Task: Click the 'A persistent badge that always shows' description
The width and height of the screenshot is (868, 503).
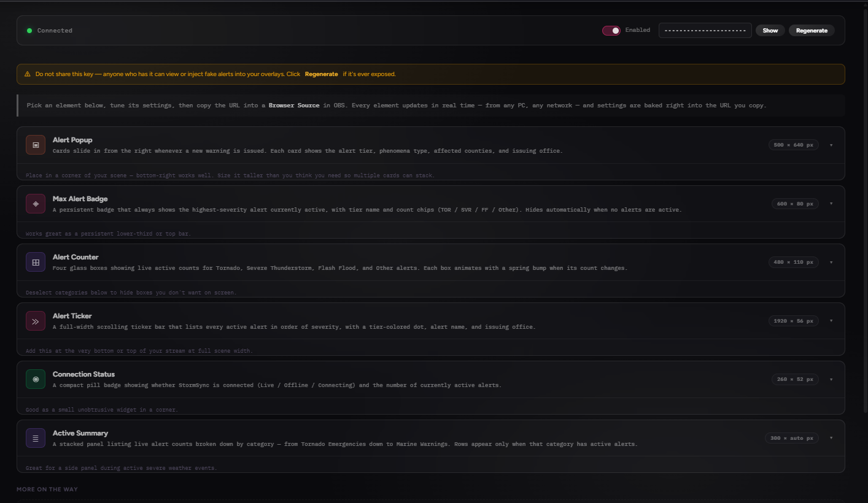Action: pos(367,210)
